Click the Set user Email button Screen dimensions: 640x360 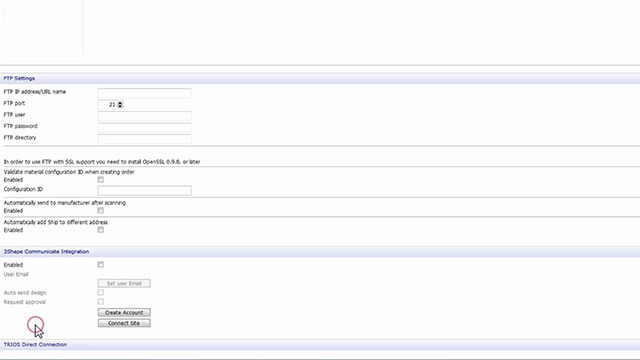tap(124, 283)
